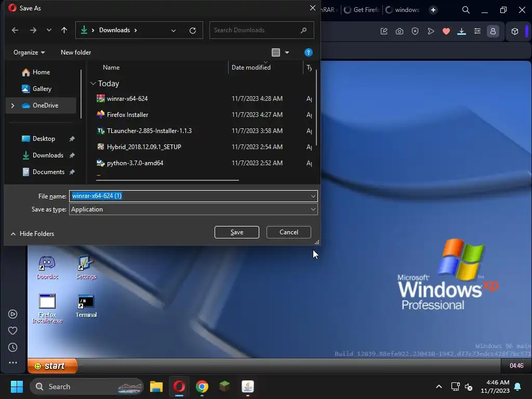
Task: Open Google Chrome from the taskbar
Action: [x=202, y=387]
